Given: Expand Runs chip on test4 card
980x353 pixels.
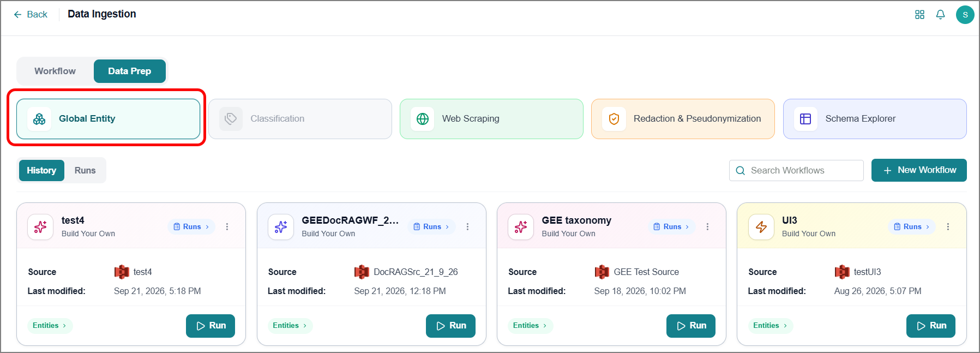Looking at the screenshot, I should tap(191, 226).
